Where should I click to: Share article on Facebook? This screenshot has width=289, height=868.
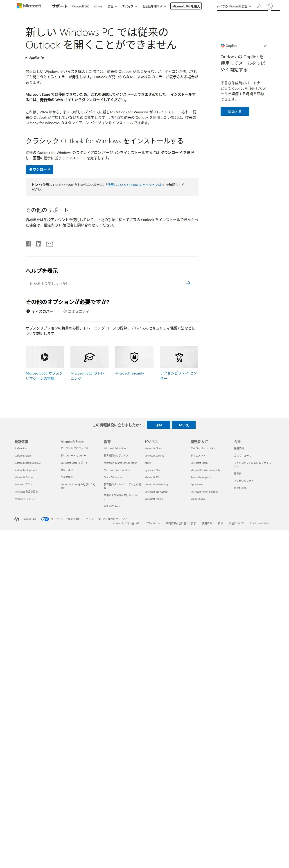[x=29, y=244]
